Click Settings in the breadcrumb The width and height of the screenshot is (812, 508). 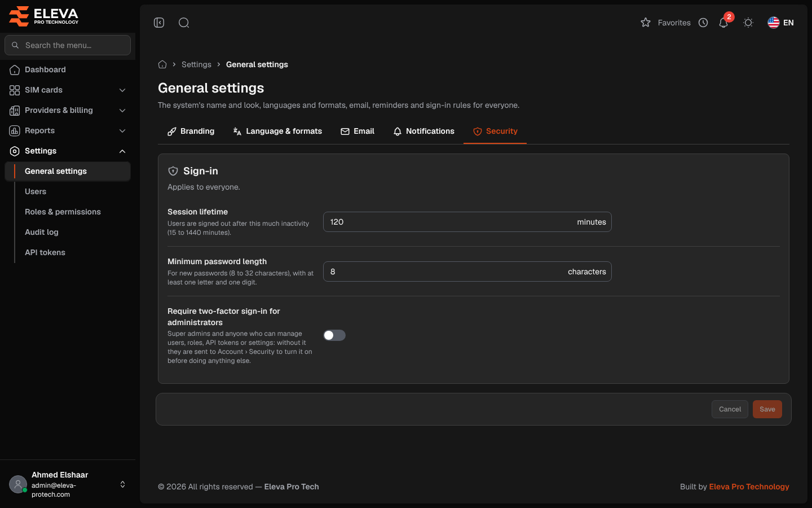point(196,64)
